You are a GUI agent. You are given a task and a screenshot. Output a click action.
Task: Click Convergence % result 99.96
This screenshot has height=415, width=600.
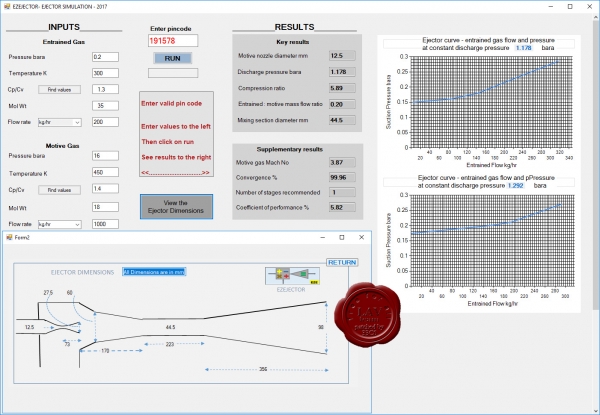point(342,177)
